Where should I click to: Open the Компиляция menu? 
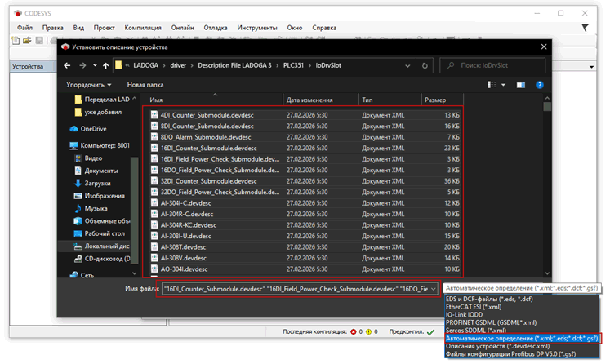click(143, 28)
